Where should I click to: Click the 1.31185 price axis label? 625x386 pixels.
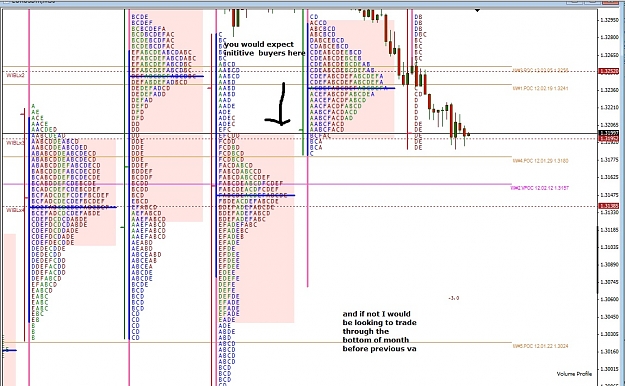pos(610,230)
